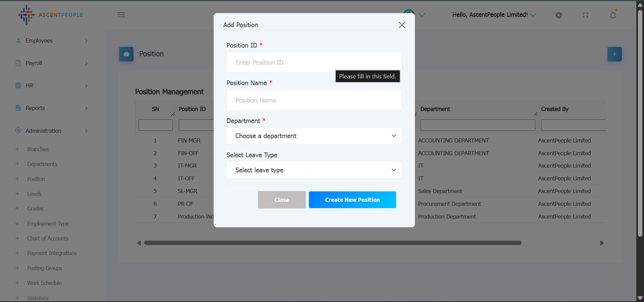
Task: Open the Choose a department dropdown
Action: coord(314,136)
